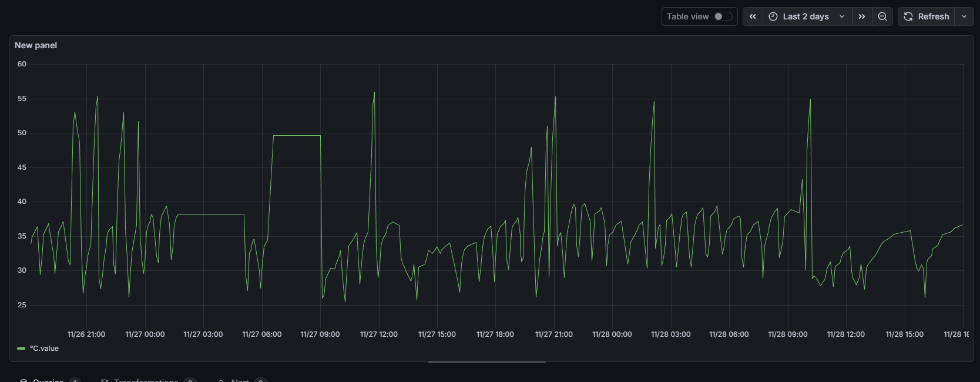
Task: Toggle the Table view switch
Action: tap(723, 16)
